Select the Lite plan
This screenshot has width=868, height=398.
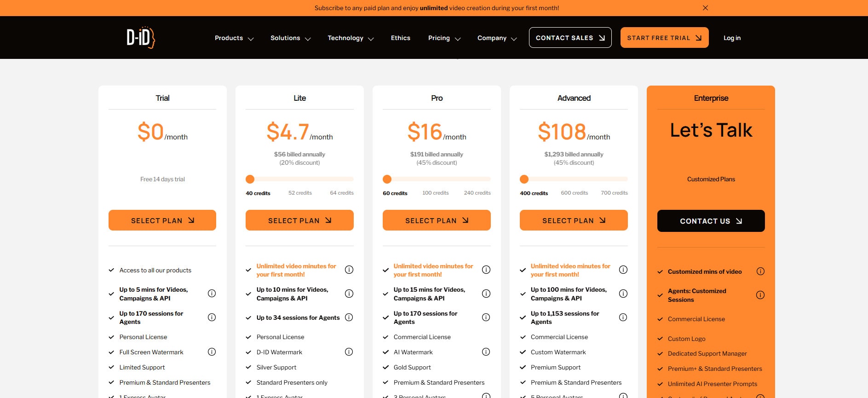pos(299,220)
